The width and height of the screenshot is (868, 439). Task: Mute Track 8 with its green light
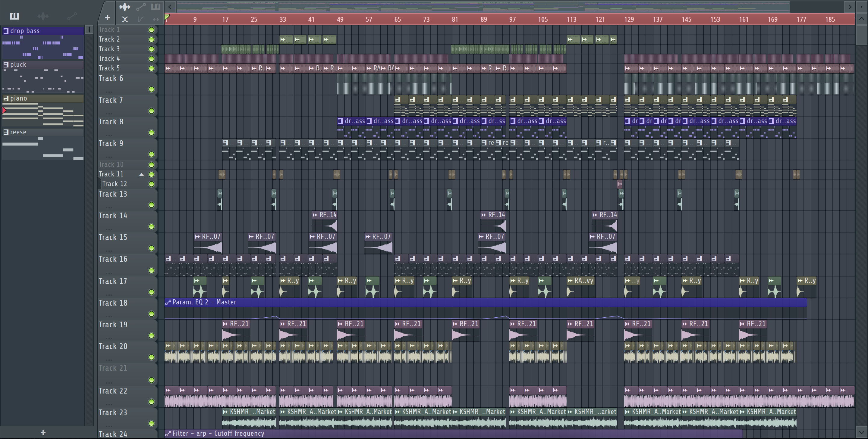(152, 133)
